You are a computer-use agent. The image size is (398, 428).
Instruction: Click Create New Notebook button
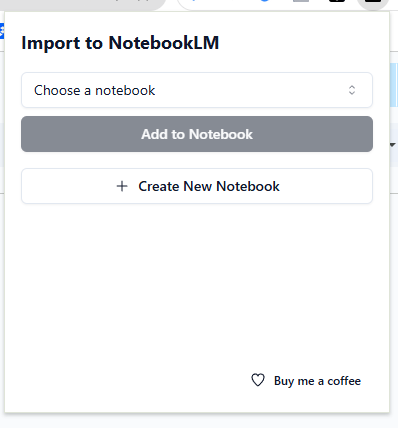(x=197, y=186)
